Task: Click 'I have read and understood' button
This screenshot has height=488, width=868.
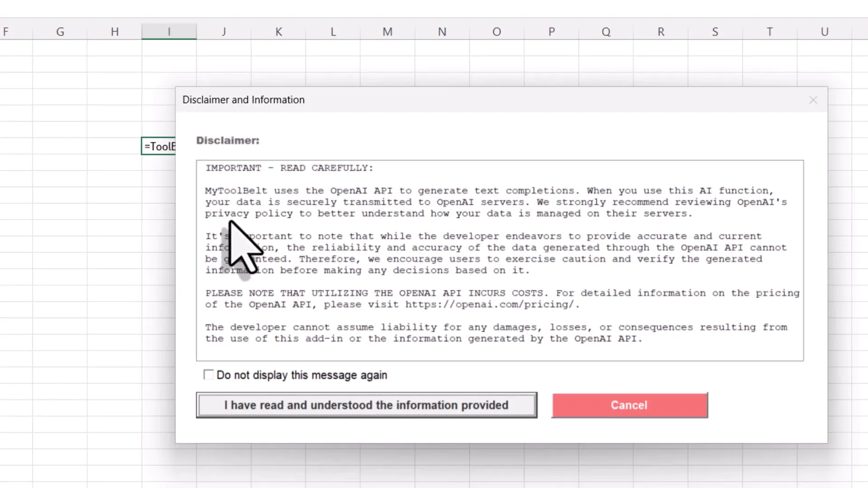Action: click(x=366, y=405)
